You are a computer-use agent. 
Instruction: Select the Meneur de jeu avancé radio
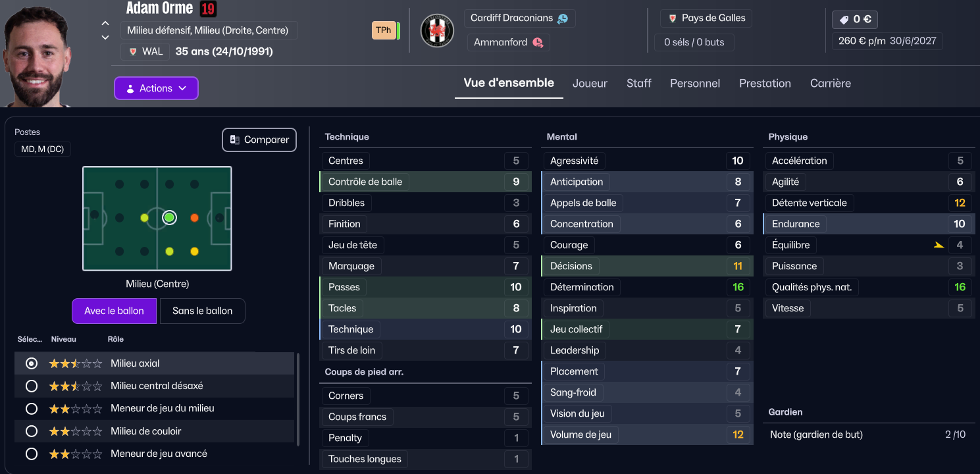(31, 454)
